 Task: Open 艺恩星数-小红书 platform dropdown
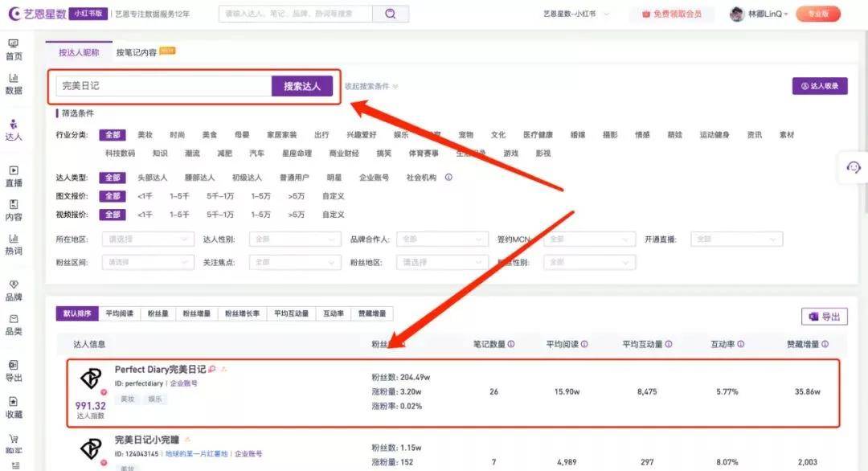click(575, 14)
